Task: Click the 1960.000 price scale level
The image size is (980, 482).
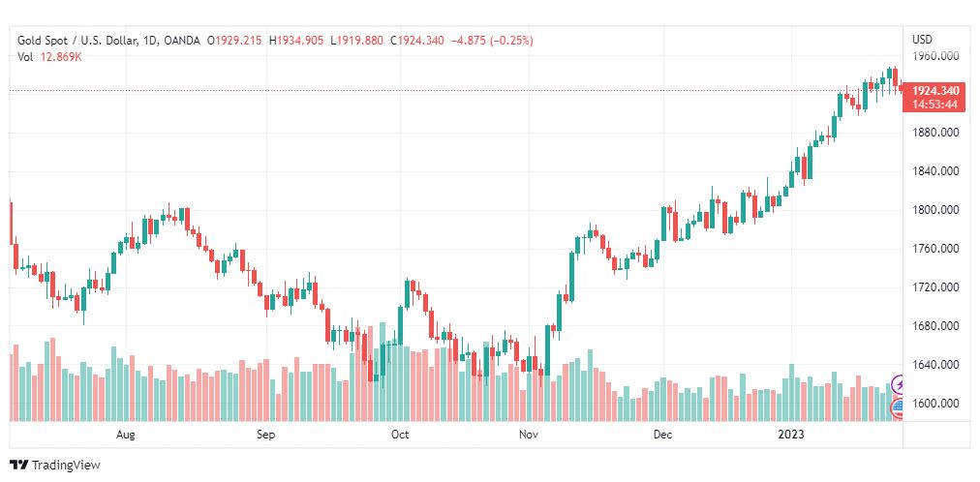Action: (935, 55)
